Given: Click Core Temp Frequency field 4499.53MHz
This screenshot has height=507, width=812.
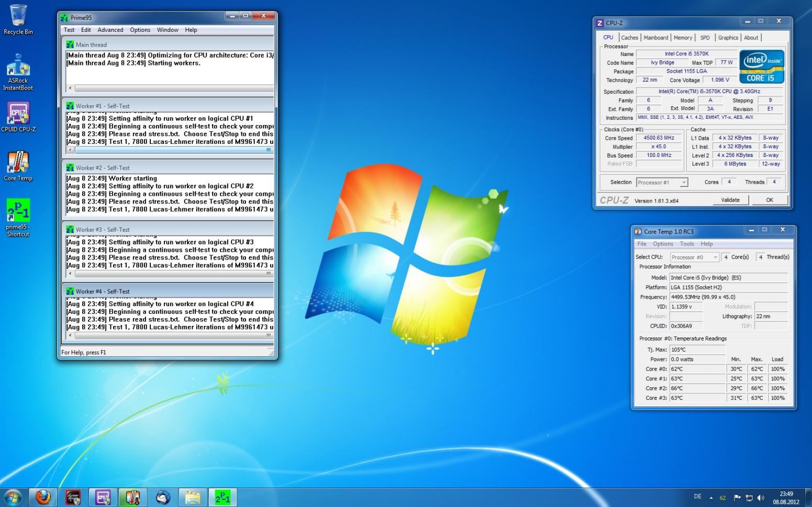Looking at the screenshot, I should click(x=728, y=297).
